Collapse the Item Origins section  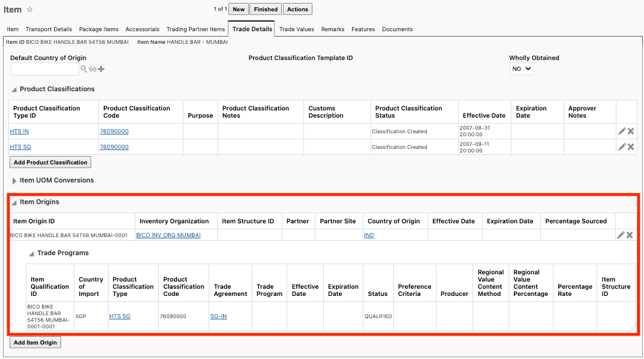[x=14, y=203]
